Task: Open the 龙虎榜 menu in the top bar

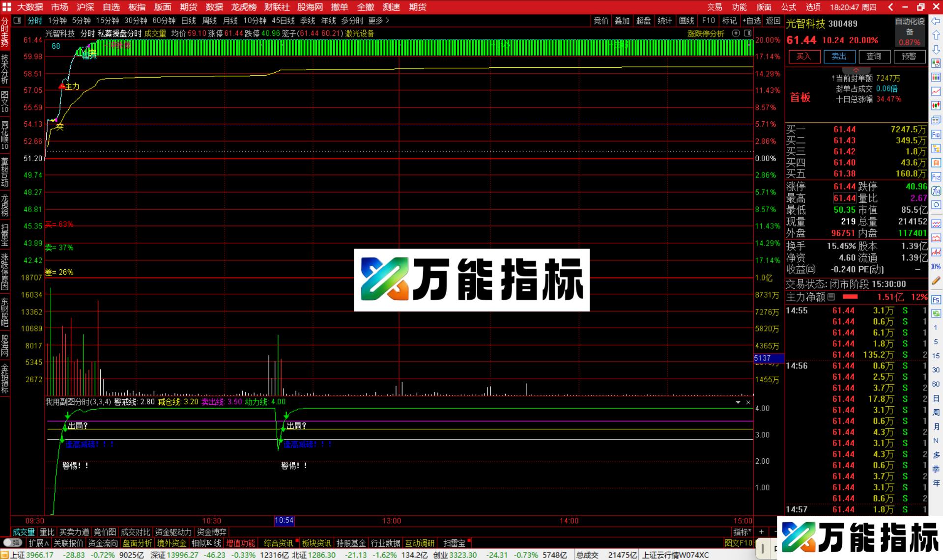Action: tap(243, 7)
